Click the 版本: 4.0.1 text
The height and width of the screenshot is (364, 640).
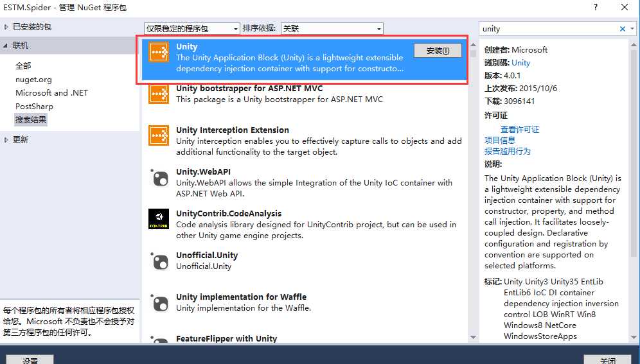502,75
